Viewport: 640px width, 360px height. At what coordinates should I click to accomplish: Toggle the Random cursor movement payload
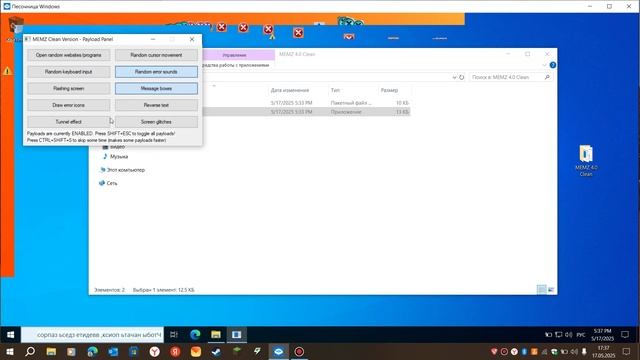(156, 55)
